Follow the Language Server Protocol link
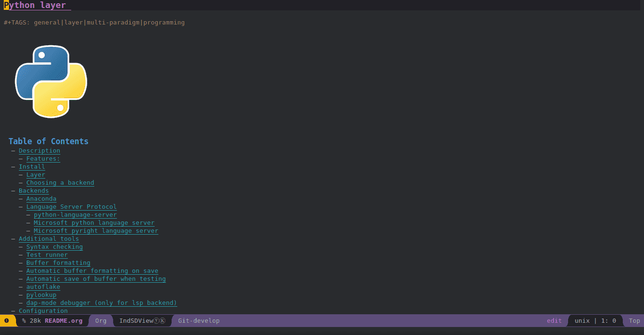This screenshot has width=644, height=335. 72,207
